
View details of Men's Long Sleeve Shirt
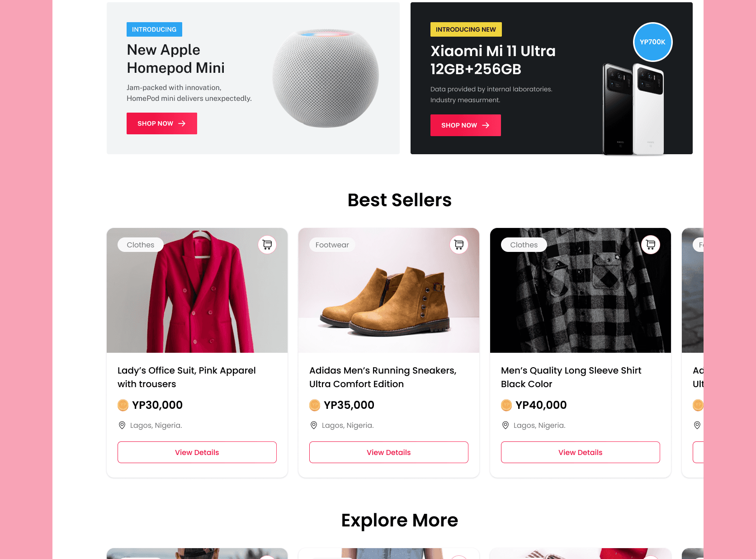pyautogui.click(x=581, y=452)
